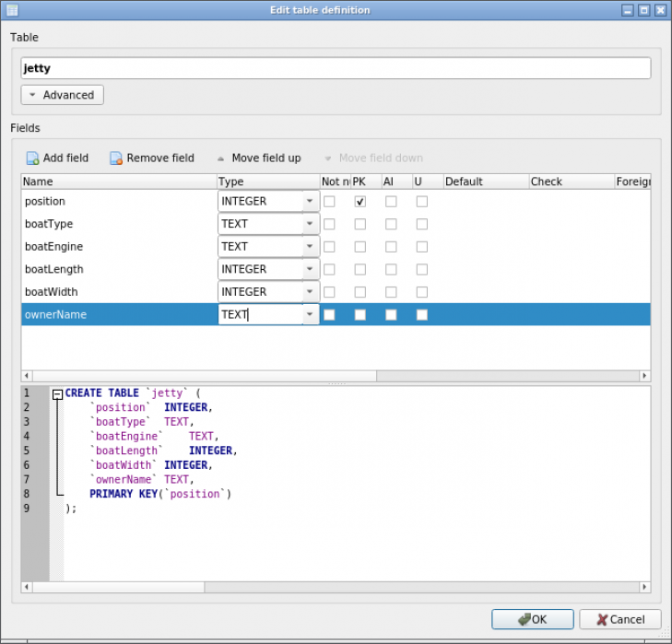Open the type dropdown for boatLength
672x644 pixels.
pyautogui.click(x=310, y=270)
